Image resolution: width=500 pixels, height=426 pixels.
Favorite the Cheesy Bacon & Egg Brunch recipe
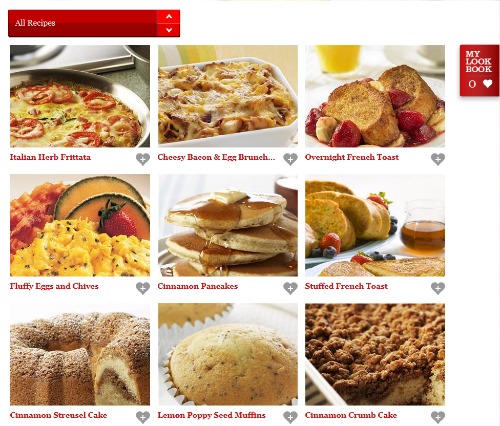290,159
